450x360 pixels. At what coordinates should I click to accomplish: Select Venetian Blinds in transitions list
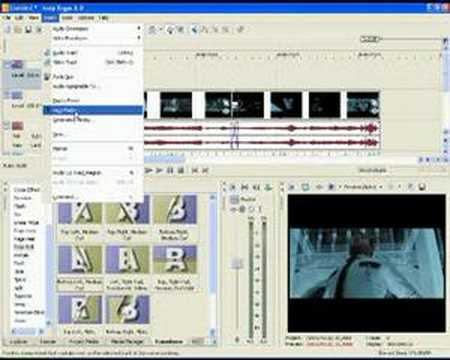tap(29, 312)
